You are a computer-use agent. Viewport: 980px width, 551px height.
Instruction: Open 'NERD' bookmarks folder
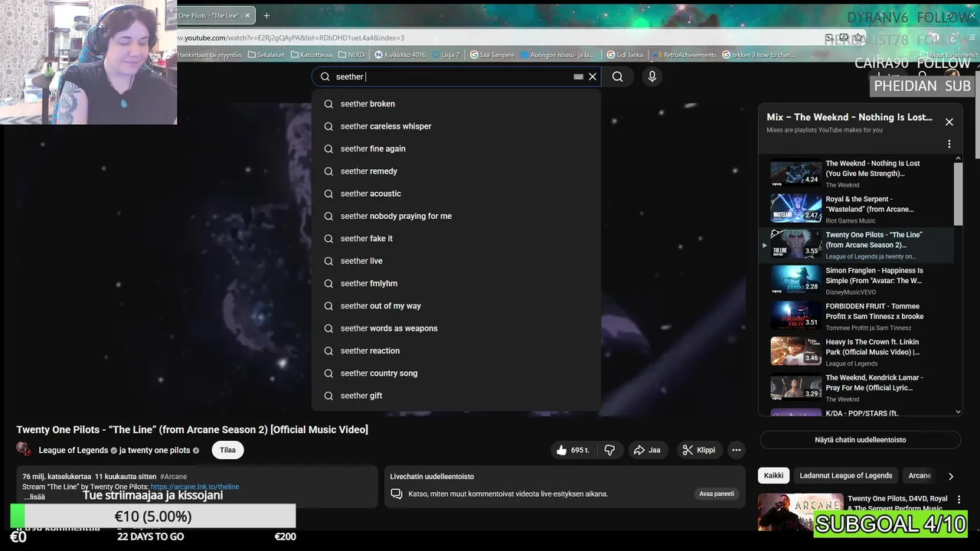pos(351,55)
